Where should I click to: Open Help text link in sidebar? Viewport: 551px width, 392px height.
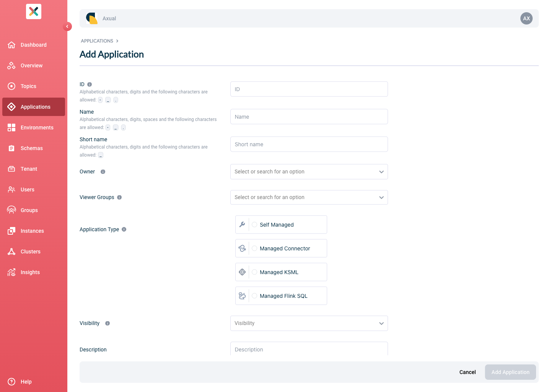[x=26, y=382]
